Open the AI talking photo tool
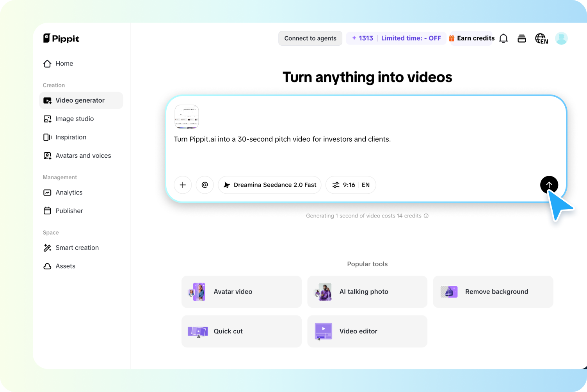The height and width of the screenshot is (392, 587). coord(367,292)
